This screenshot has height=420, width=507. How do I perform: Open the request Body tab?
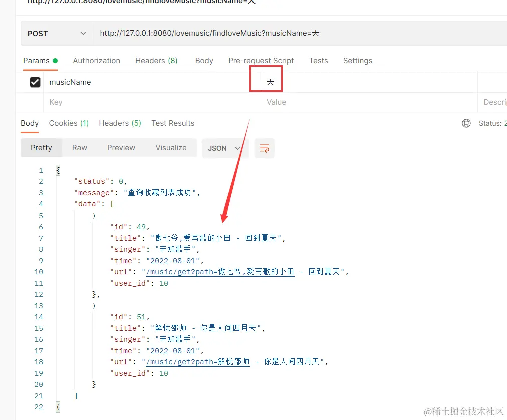(x=204, y=61)
